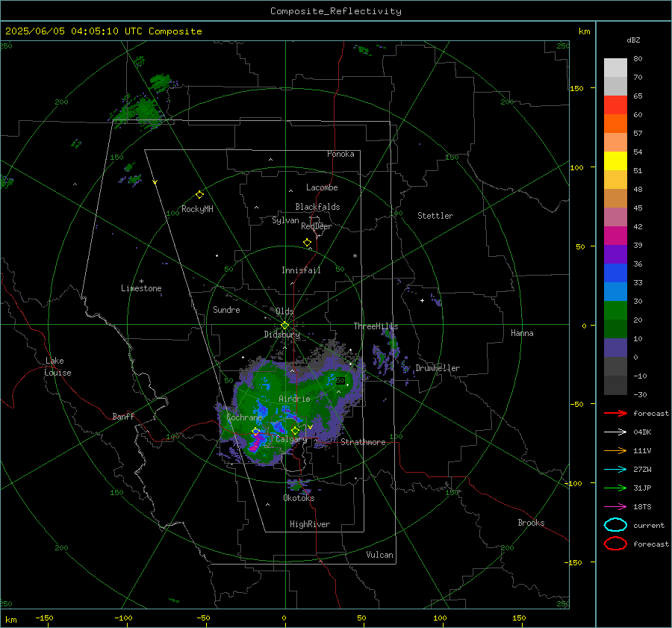Pick the light gray swatch between 80 and 70

pyautogui.click(x=615, y=68)
